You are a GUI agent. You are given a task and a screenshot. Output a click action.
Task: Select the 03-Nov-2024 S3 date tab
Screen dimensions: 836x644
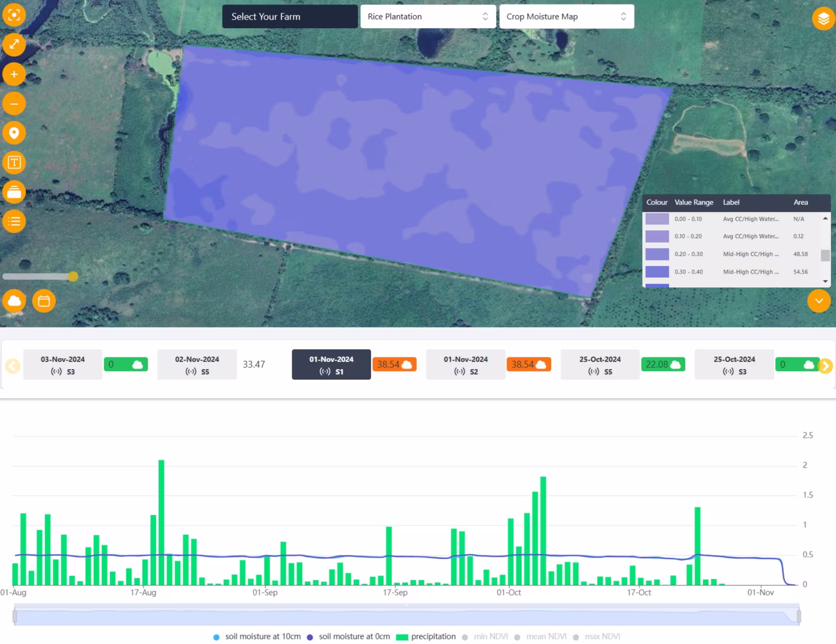tap(63, 364)
